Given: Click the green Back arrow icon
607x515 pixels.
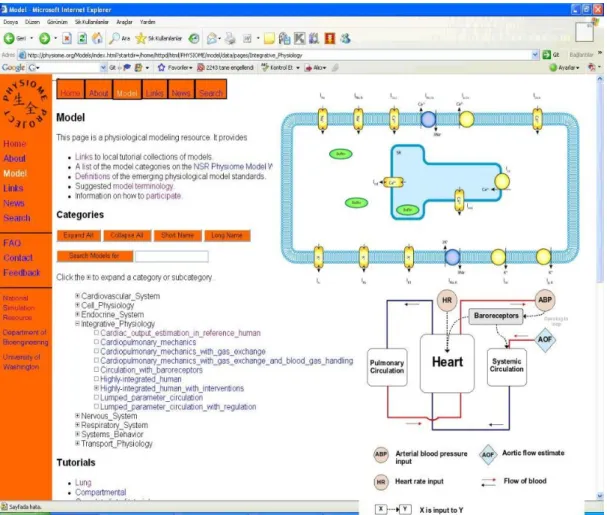Looking at the screenshot, I should tap(9, 38).
